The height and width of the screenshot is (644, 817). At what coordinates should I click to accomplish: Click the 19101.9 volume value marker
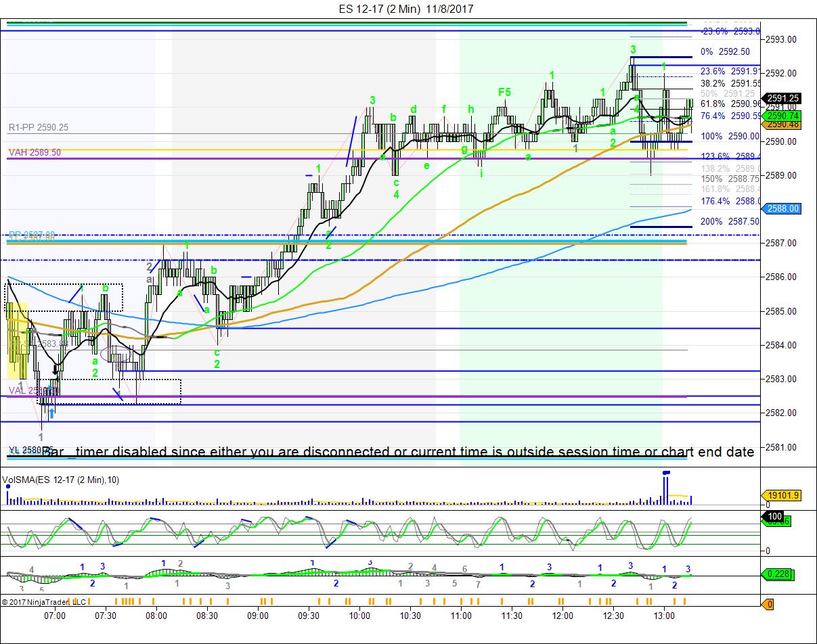pos(781,495)
